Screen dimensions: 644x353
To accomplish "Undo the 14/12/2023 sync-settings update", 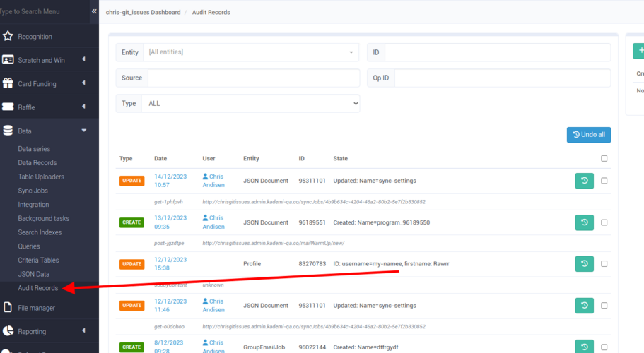I will tap(584, 181).
